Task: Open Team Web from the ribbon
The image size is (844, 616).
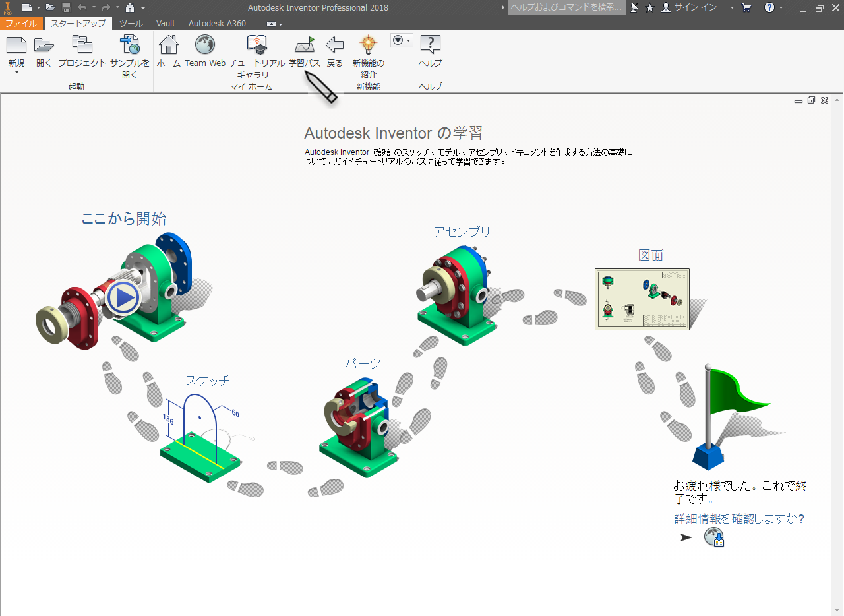Action: (x=205, y=45)
